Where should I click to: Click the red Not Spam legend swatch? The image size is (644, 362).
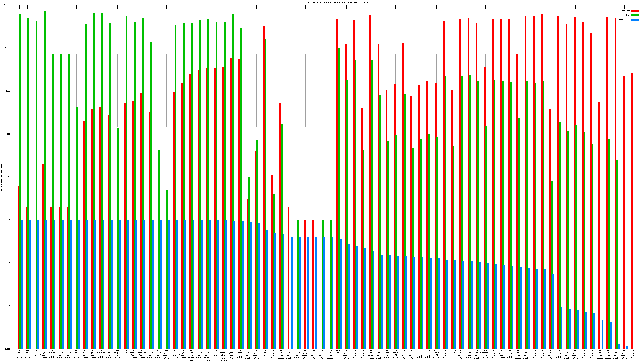[x=635, y=11]
